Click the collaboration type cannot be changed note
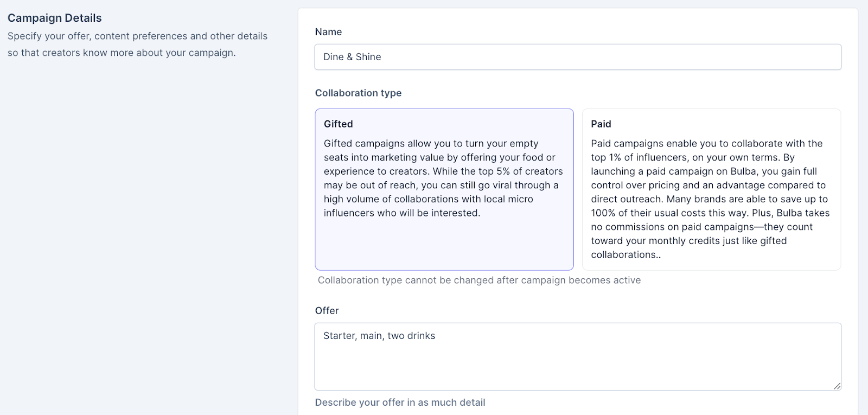The width and height of the screenshot is (868, 415). (479, 280)
